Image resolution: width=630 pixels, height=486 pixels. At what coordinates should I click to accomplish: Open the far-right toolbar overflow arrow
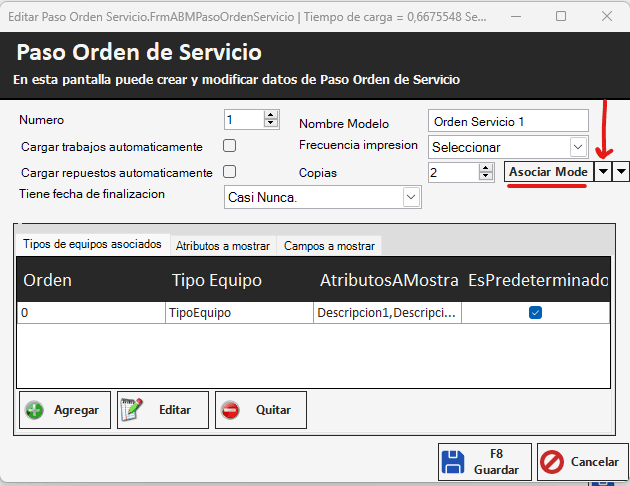[622, 172]
